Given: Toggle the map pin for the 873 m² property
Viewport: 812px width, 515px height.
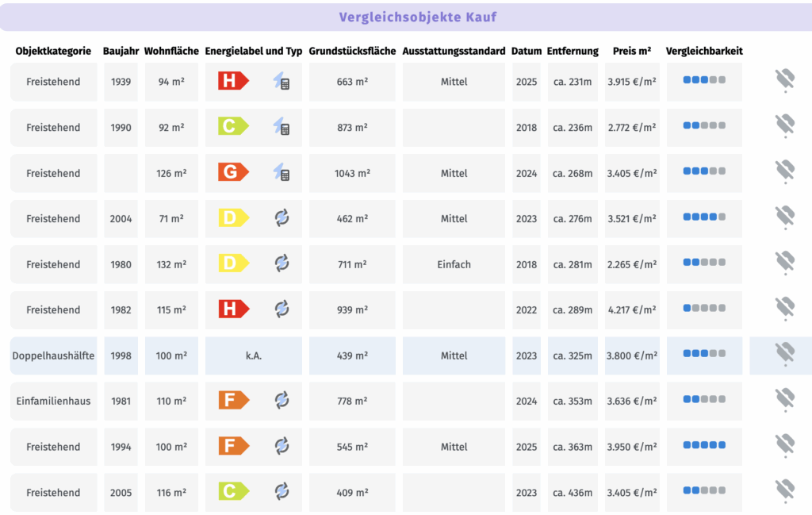Looking at the screenshot, I should (x=785, y=126).
